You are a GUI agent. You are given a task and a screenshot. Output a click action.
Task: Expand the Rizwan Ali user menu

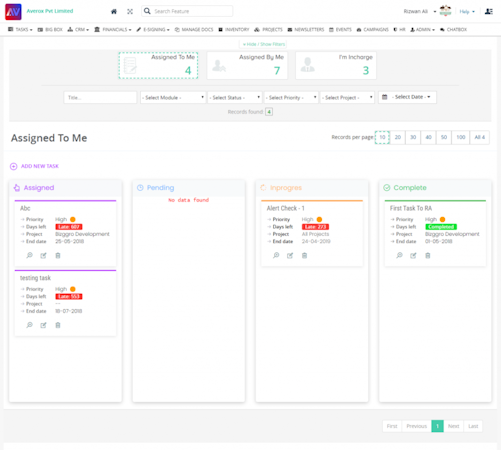[x=420, y=11]
